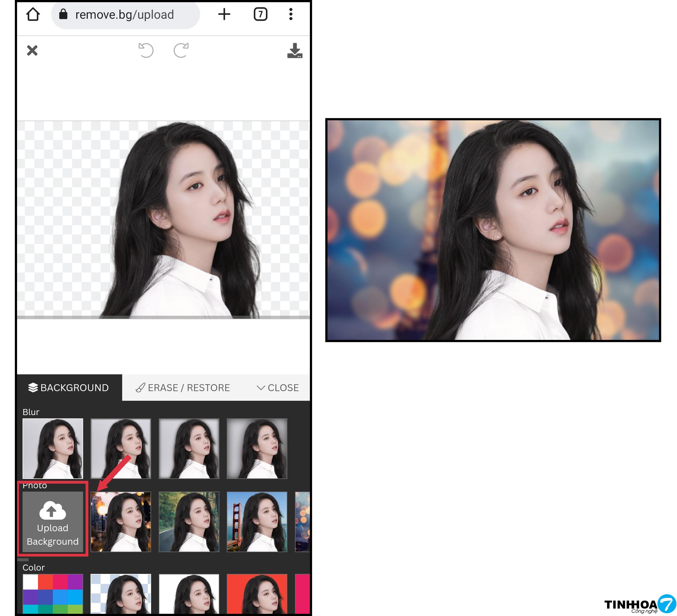
Task: Switch to the ERASE / RESTORE tab
Action: [183, 388]
